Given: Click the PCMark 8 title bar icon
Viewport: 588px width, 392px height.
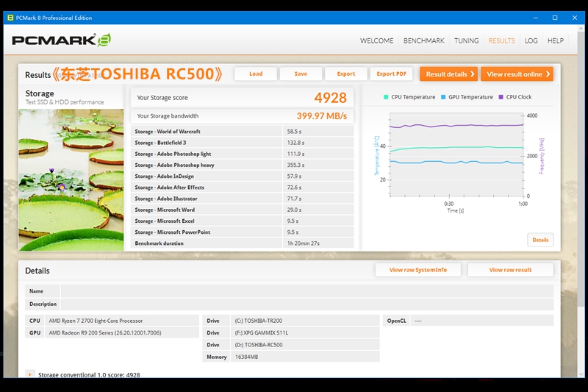Looking at the screenshot, I should tap(10, 18).
